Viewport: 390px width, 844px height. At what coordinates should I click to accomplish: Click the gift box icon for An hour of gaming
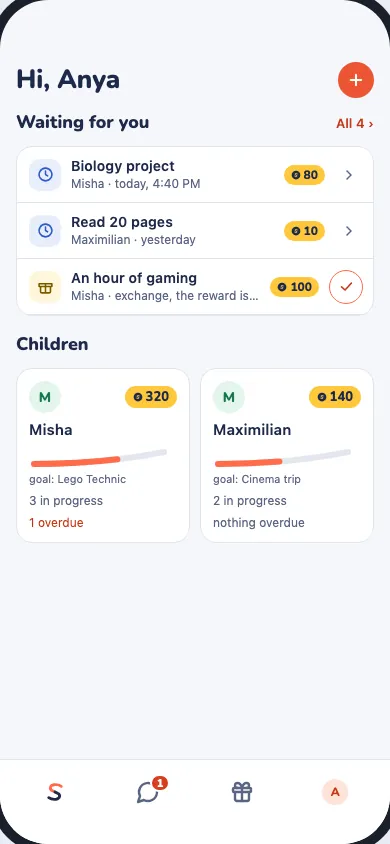click(45, 287)
